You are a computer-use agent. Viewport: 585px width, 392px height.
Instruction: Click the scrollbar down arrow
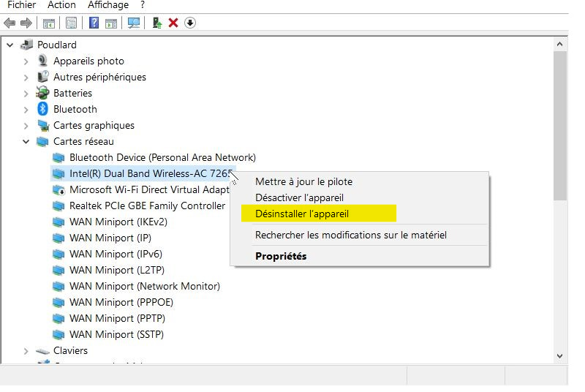(559, 356)
